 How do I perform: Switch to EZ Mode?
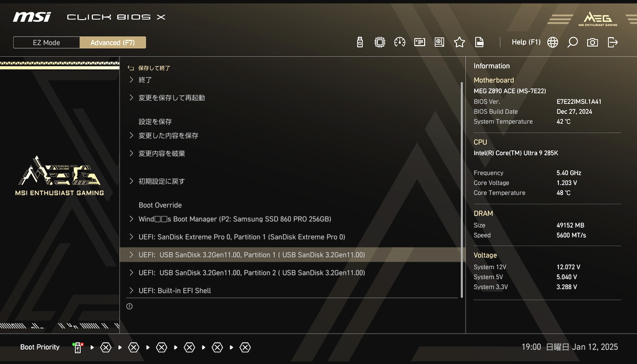(x=47, y=42)
